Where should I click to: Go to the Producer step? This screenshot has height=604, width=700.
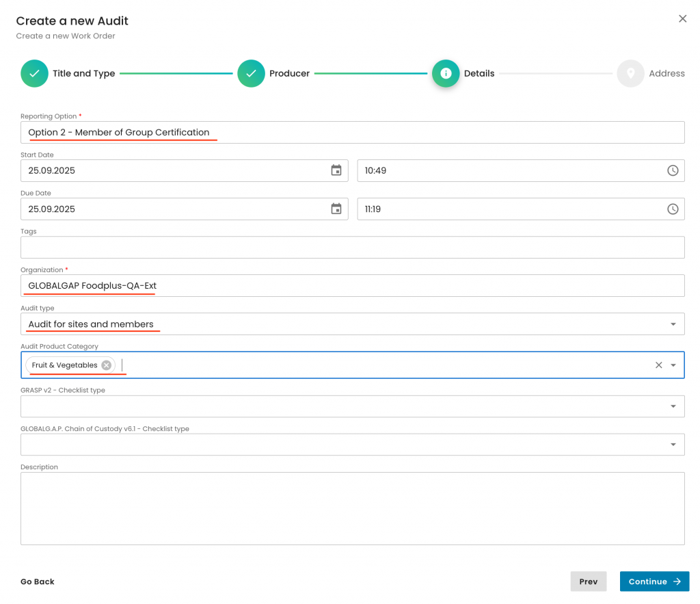pyautogui.click(x=251, y=73)
